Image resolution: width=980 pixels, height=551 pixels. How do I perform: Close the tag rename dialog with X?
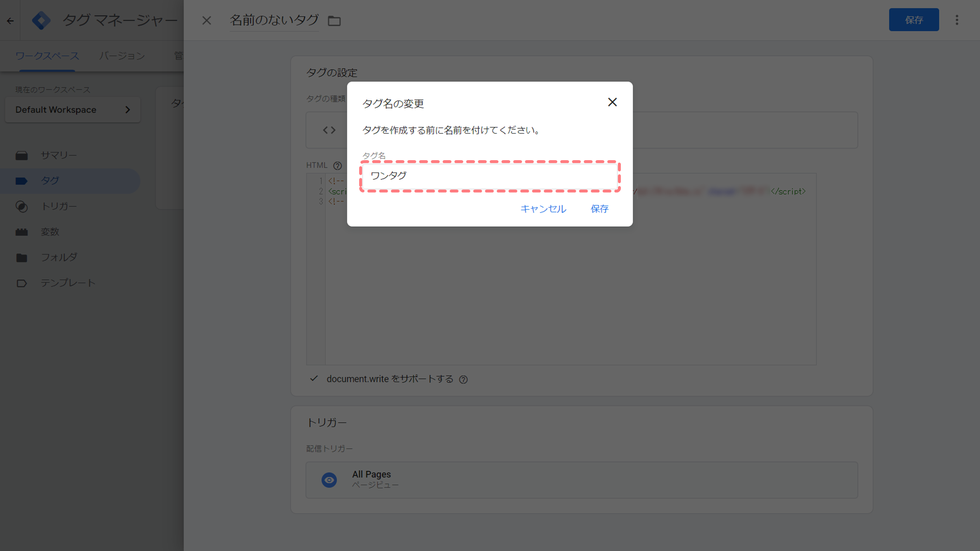pyautogui.click(x=612, y=102)
